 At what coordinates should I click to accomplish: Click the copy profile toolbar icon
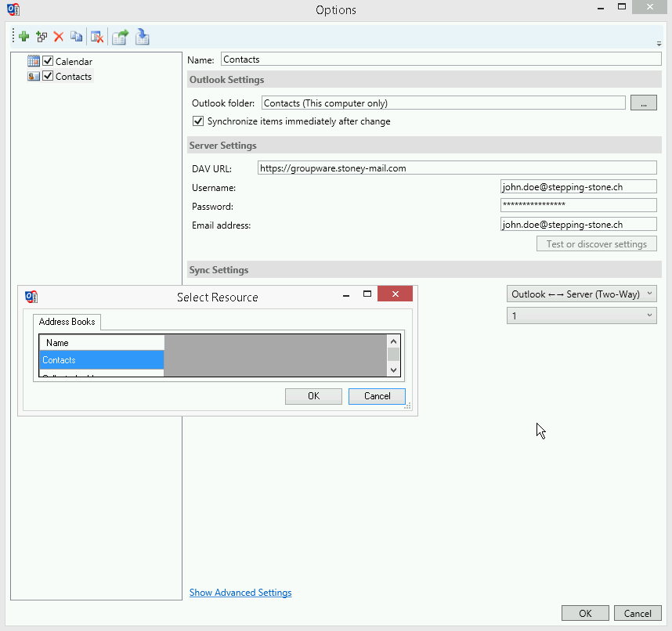pyautogui.click(x=76, y=37)
